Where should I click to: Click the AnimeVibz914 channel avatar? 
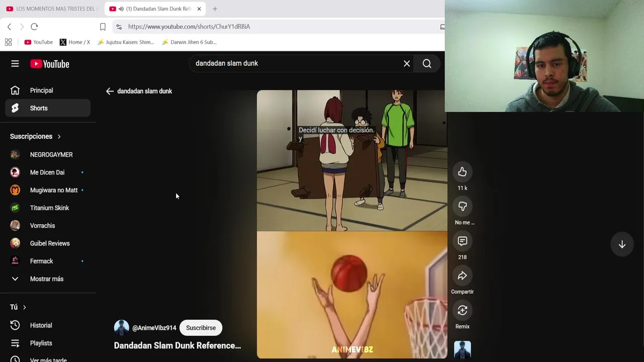pos(121,328)
